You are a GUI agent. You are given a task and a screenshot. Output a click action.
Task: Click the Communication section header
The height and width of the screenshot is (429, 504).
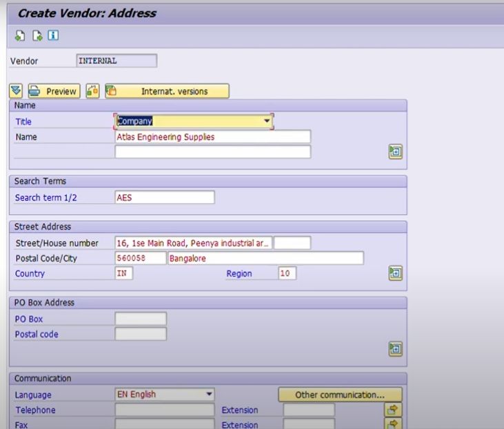point(43,379)
